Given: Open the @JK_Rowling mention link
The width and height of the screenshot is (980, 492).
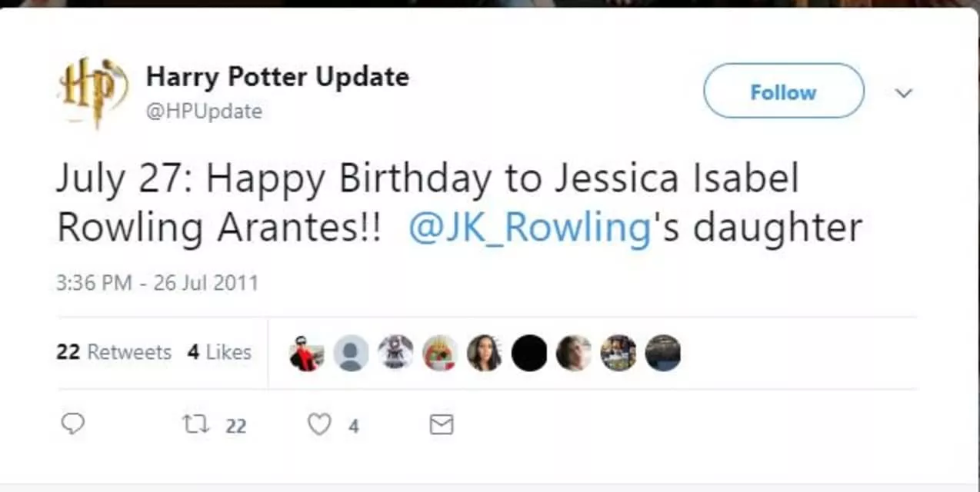Looking at the screenshot, I should (x=530, y=228).
